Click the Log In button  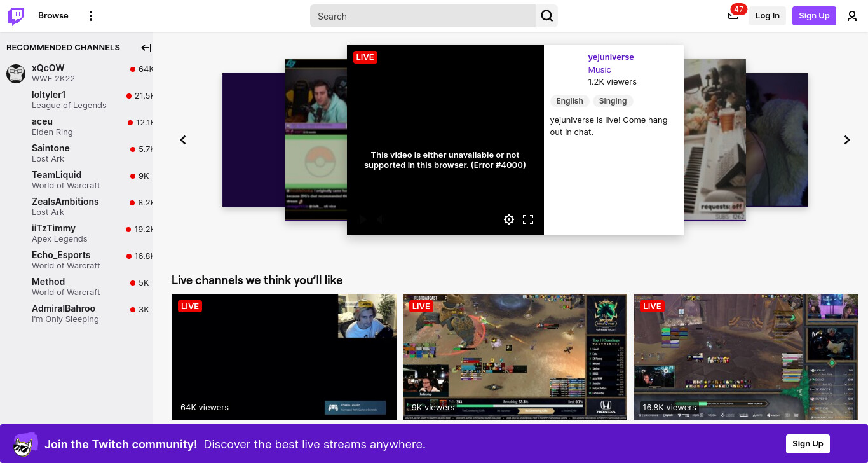click(768, 16)
